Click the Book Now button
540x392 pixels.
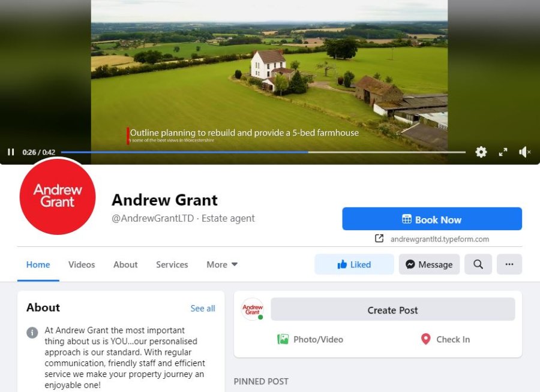432,219
